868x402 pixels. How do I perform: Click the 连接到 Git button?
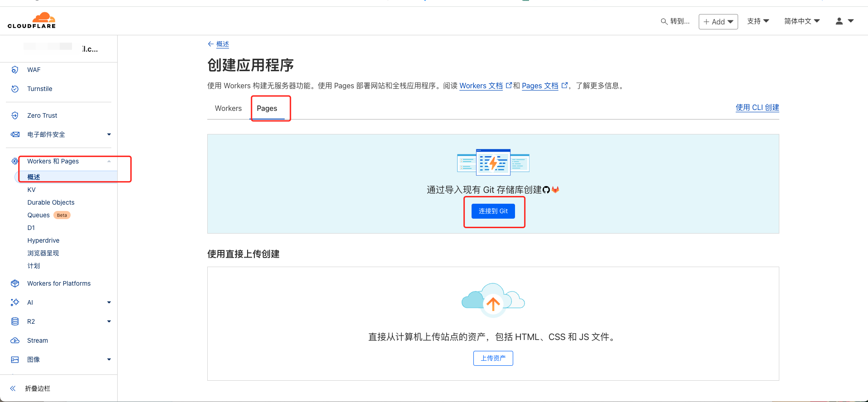coord(493,211)
